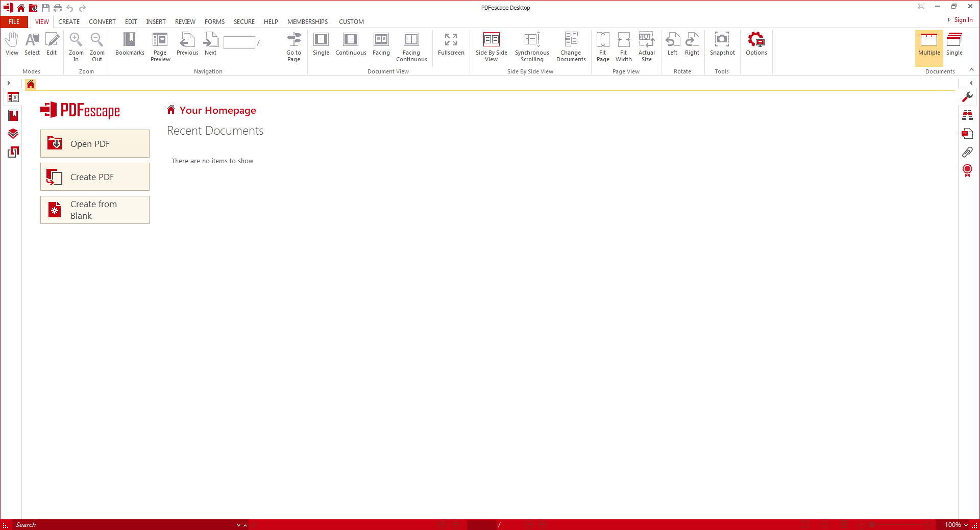Open the zoom percentage dropdown in status bar
This screenshot has width=980, height=530.
[966, 525]
